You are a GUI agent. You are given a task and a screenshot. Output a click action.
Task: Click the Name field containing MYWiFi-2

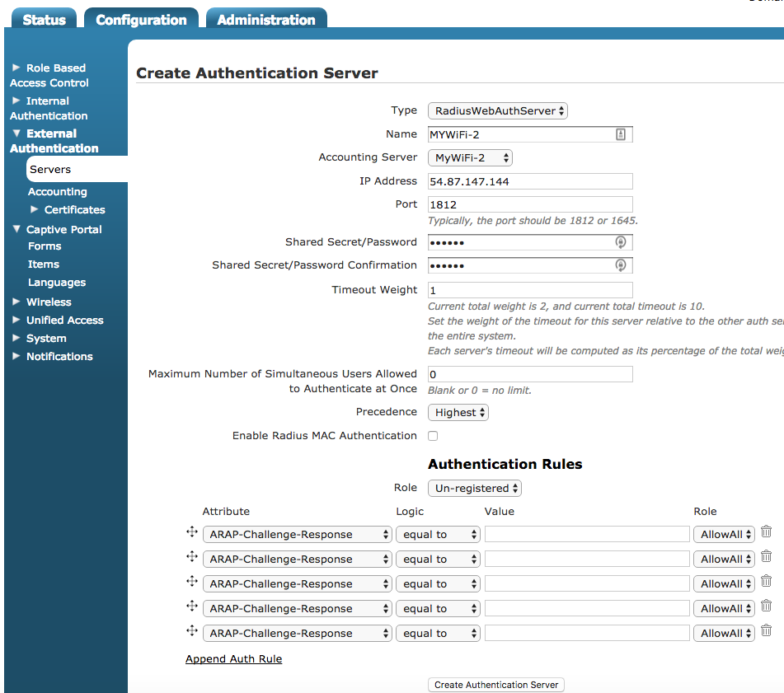[530, 134]
